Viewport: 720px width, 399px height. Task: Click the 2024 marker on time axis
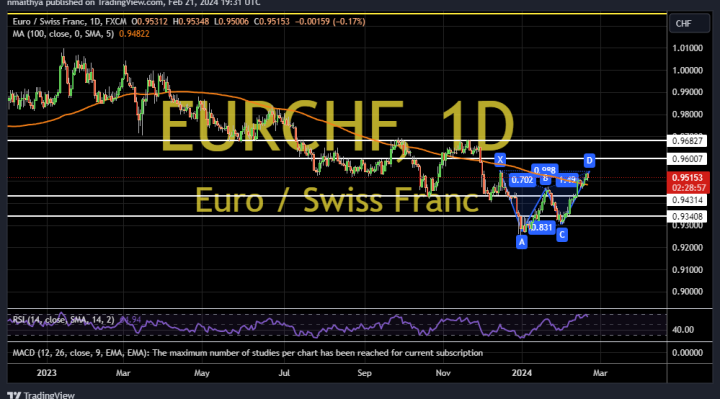pyautogui.click(x=522, y=373)
